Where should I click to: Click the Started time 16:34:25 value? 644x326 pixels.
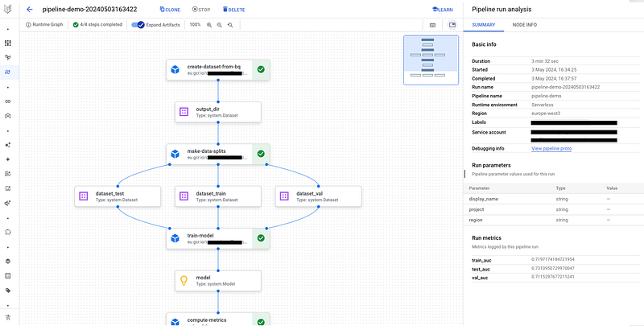pyautogui.click(x=554, y=70)
